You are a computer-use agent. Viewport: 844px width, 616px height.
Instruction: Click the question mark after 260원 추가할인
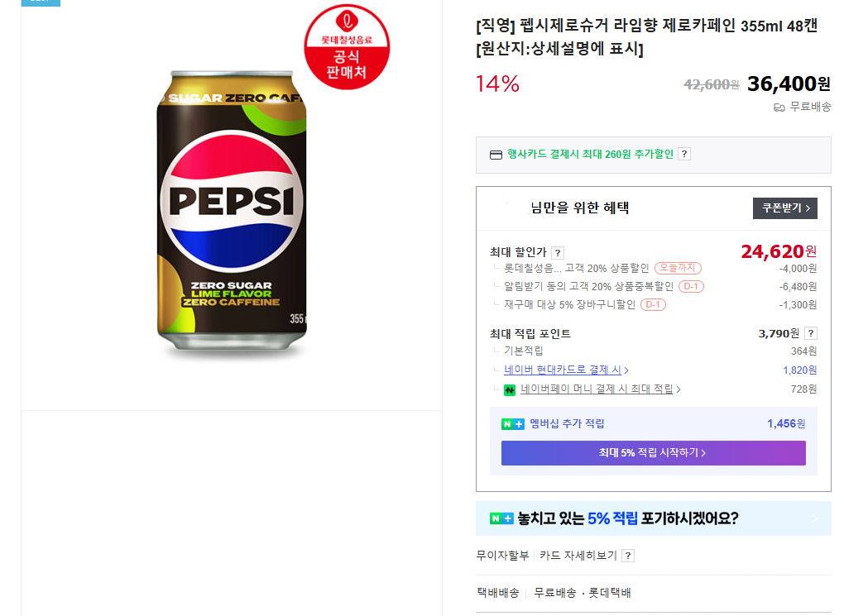tap(683, 153)
